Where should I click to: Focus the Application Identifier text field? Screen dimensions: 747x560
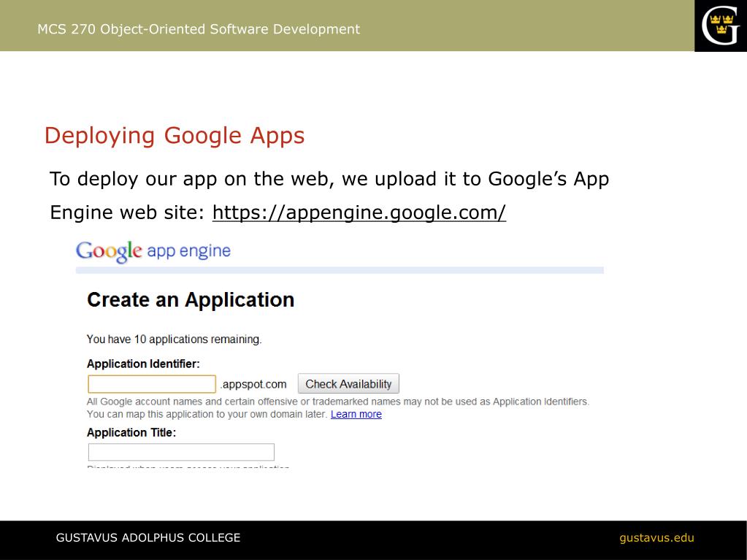coord(152,384)
